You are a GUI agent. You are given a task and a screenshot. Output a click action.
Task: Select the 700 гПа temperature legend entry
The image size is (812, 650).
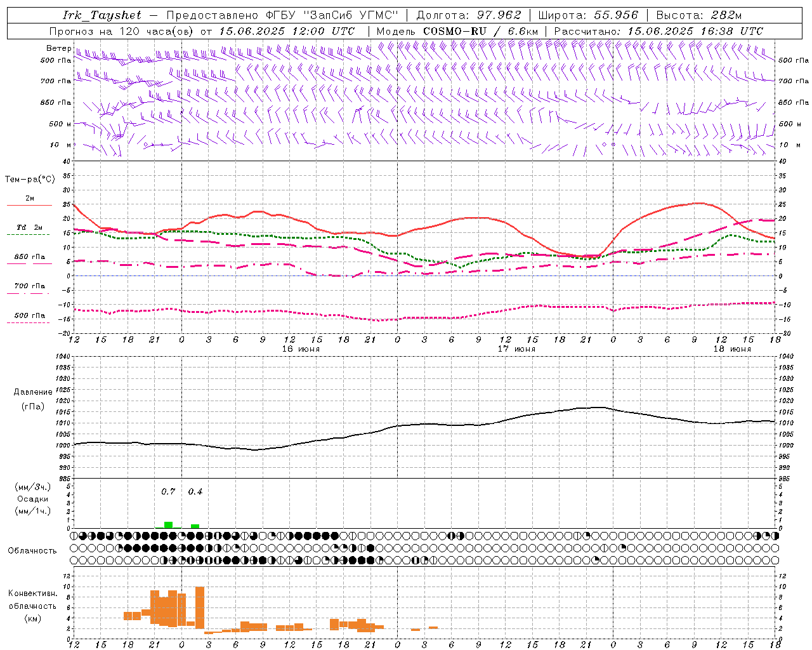click(x=29, y=286)
